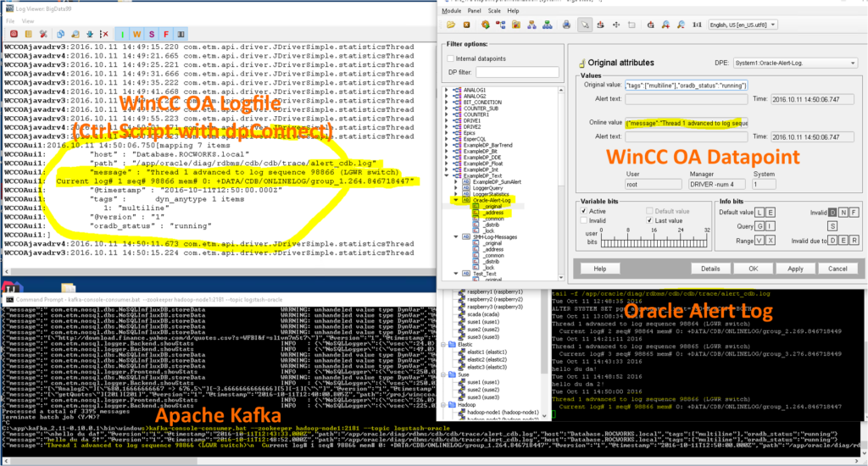Open the DPE System1:Oracle-Alert-Log dropdown
The image size is (868, 466).
795,63
